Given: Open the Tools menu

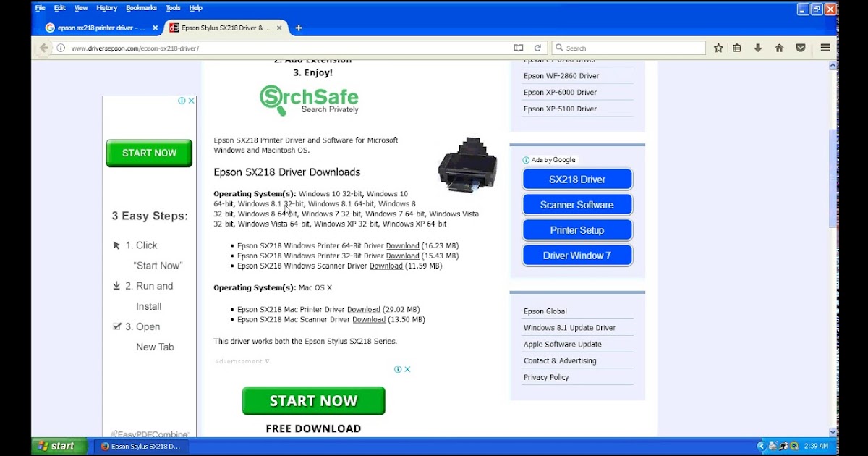Looking at the screenshot, I should tap(173, 8).
